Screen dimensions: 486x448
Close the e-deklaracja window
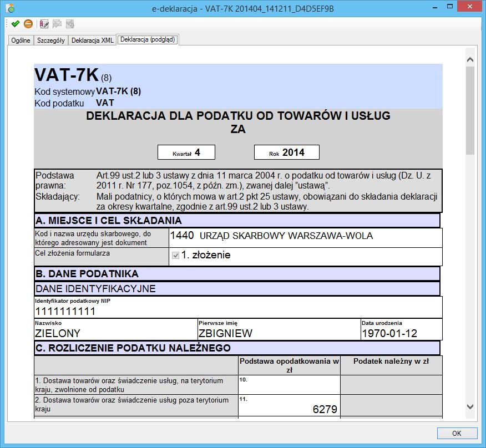pos(470,7)
